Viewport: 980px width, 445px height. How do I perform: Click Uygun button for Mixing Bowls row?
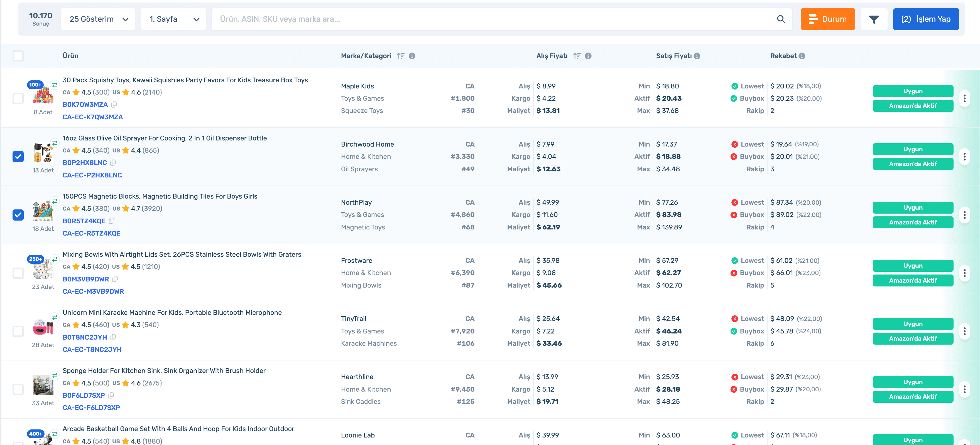pos(913,266)
